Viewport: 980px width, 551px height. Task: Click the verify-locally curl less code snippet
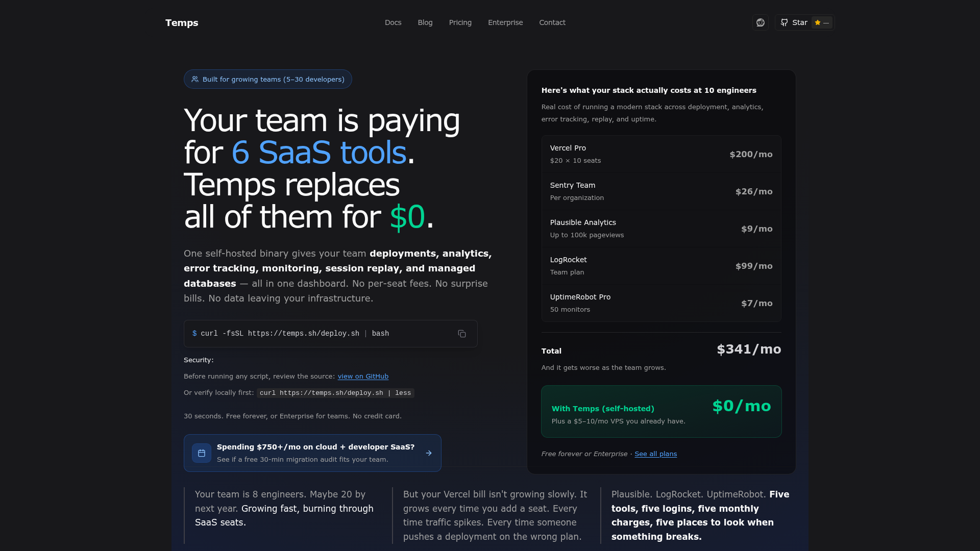pos(335,393)
